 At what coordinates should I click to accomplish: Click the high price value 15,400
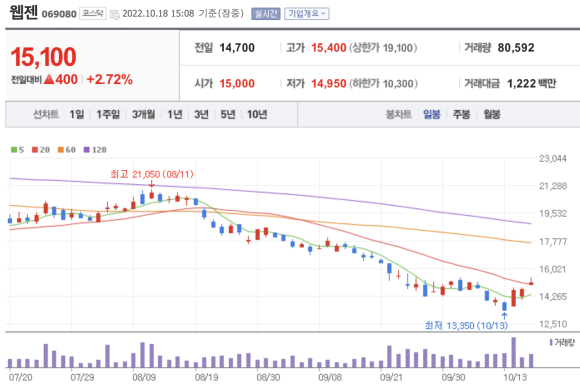click(x=328, y=48)
